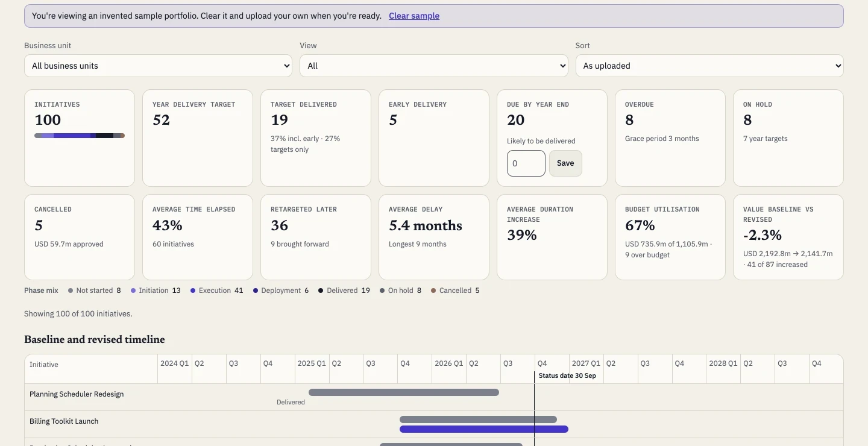Click the "Early Delivery" card label
Viewport: 868px width, 446px height.
pyautogui.click(x=418, y=104)
